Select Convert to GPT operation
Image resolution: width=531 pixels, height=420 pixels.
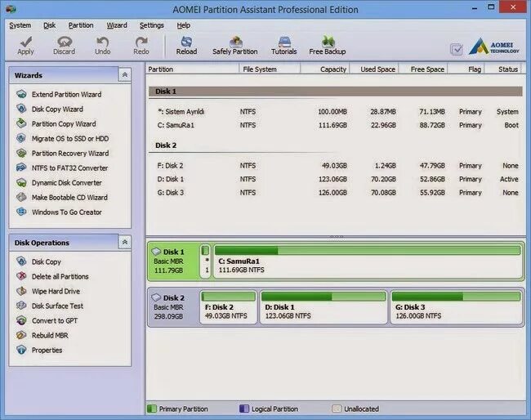[55, 321]
